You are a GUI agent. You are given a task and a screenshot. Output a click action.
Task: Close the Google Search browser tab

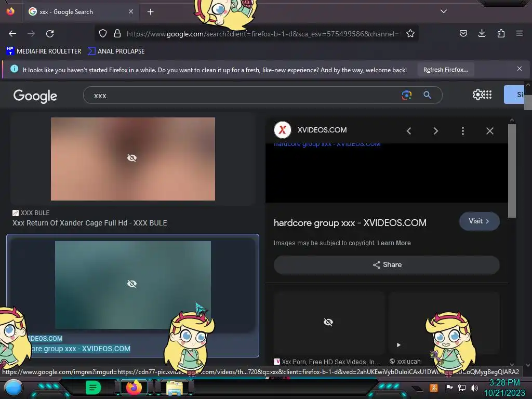(131, 11)
